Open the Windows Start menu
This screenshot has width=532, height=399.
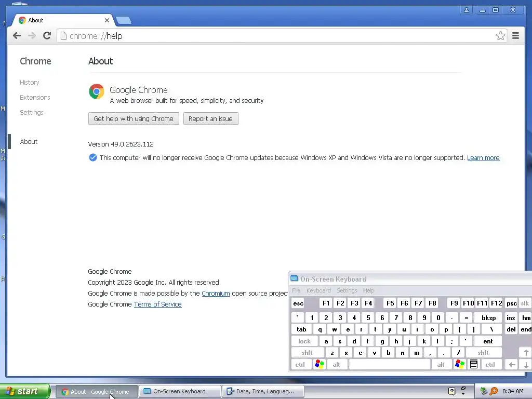[x=24, y=392]
